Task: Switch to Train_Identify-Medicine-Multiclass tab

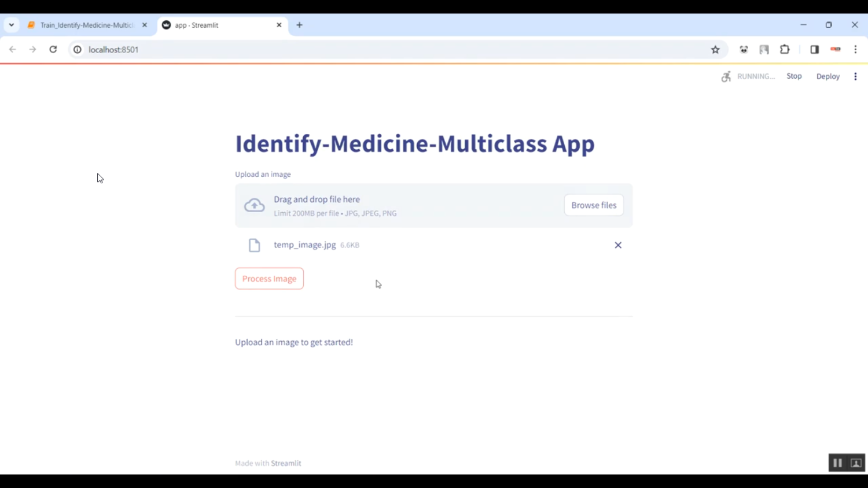Action: 87,25
